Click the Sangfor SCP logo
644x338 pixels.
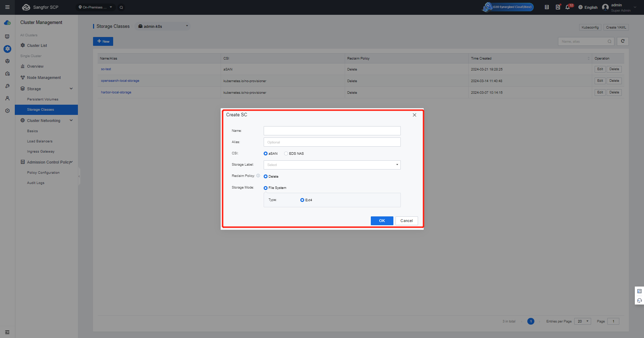click(x=40, y=7)
